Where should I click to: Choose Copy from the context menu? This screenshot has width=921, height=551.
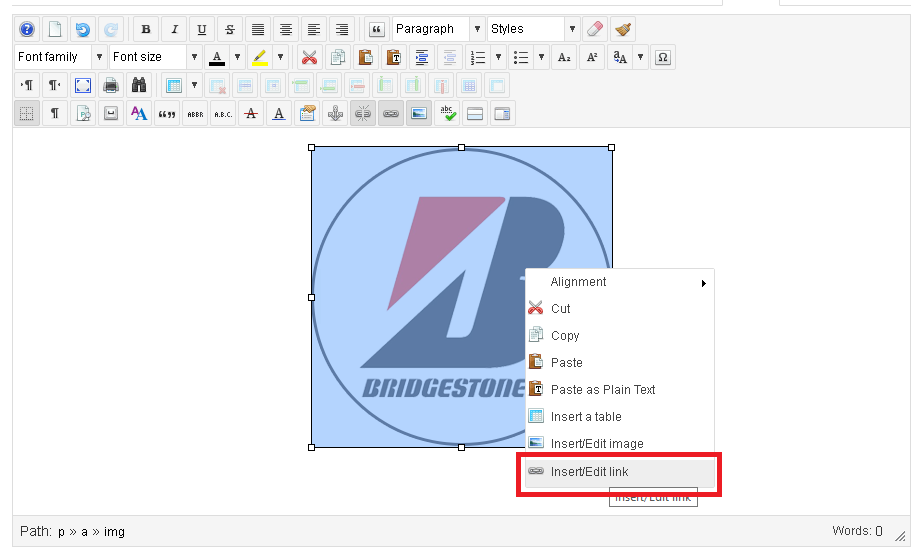point(620,335)
